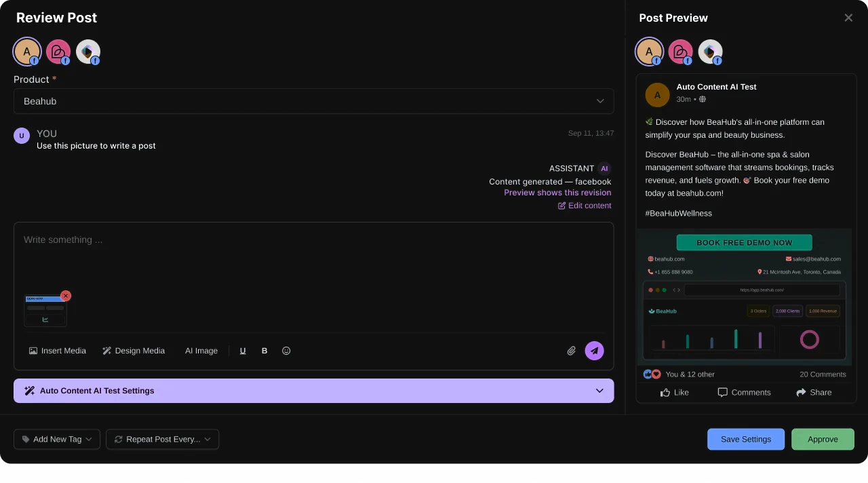Click the YOU user avatar icon

coord(22,136)
